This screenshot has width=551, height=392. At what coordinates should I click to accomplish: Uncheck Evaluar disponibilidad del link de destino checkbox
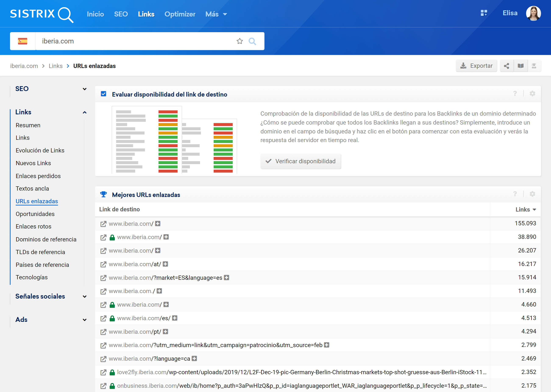tap(104, 94)
